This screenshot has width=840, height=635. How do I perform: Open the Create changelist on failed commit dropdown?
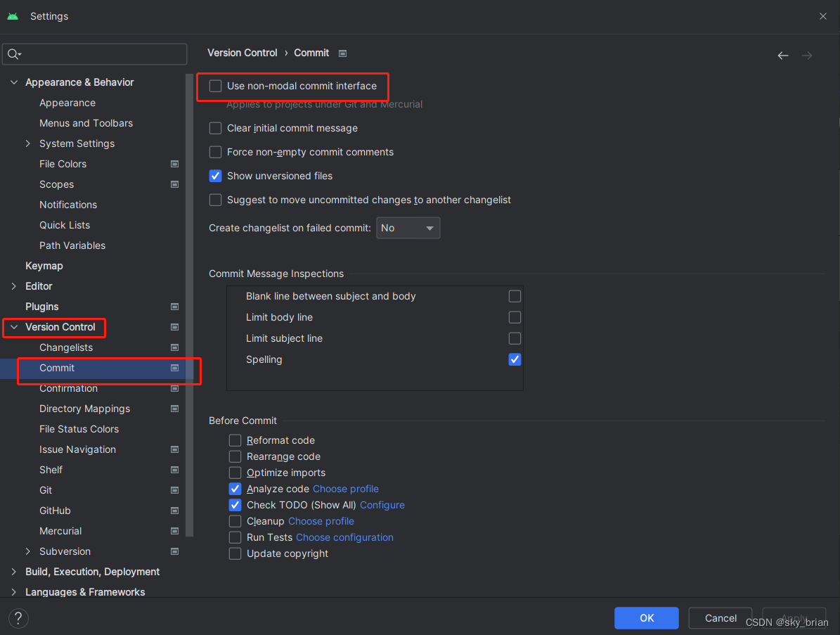[408, 227]
